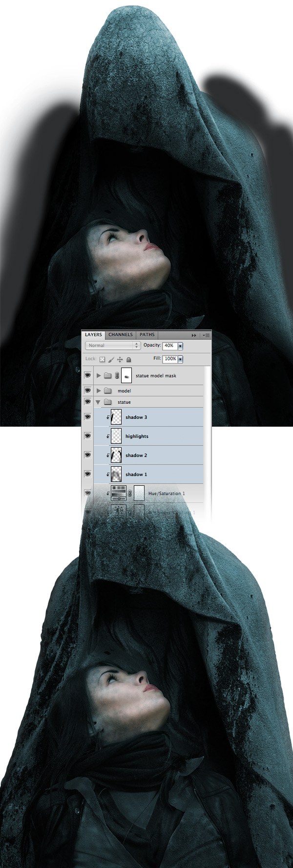Select the shadow 1 layer thumbnail
293x868 pixels.
click(116, 475)
